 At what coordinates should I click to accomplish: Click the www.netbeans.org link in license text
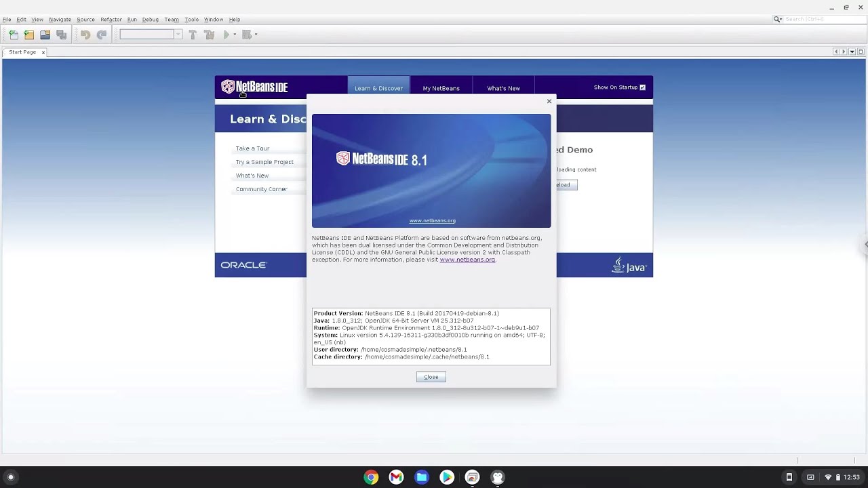(467, 260)
